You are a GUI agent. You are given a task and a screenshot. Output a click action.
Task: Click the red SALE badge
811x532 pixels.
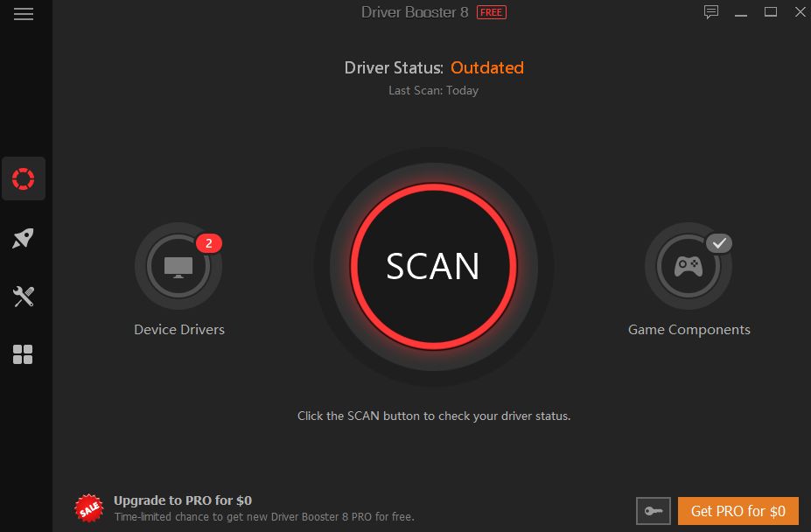point(89,508)
